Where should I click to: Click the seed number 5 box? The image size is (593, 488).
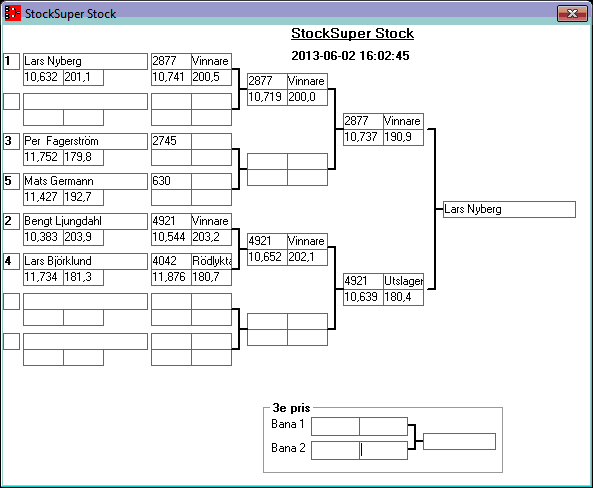coord(11,181)
